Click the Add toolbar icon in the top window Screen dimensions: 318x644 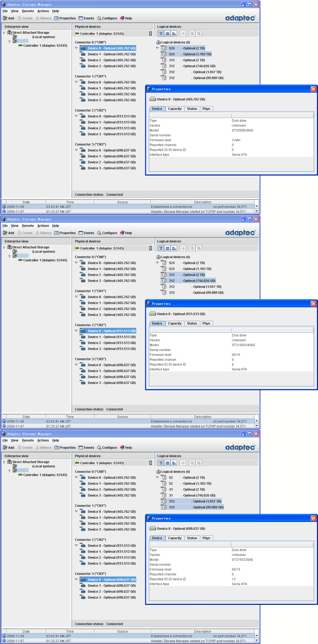tap(5, 18)
